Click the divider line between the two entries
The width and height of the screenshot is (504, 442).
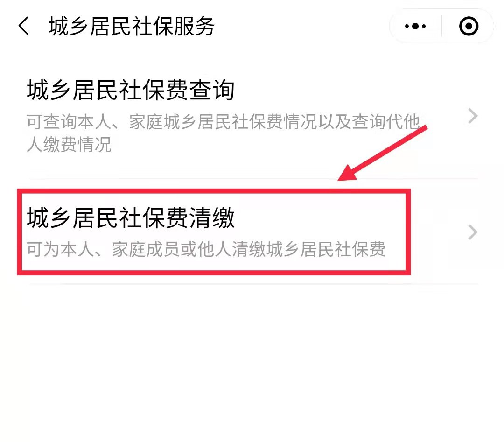coord(253,178)
